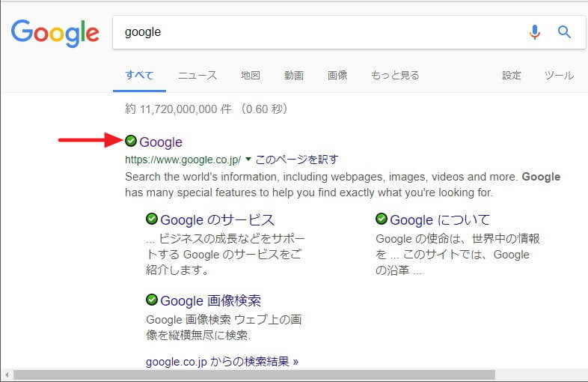588x382 pixels.
Task: Click the Google logo
Action: (55, 33)
